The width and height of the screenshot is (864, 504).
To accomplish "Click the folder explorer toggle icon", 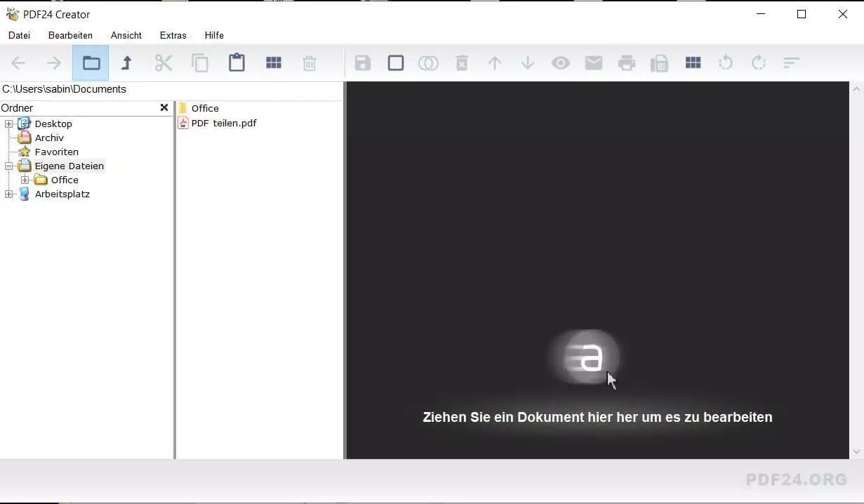I will click(91, 63).
